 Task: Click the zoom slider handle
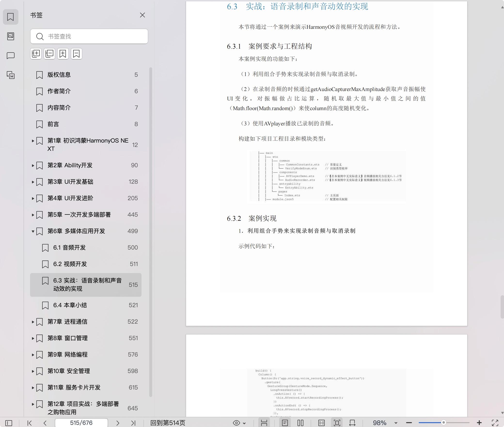(x=443, y=422)
